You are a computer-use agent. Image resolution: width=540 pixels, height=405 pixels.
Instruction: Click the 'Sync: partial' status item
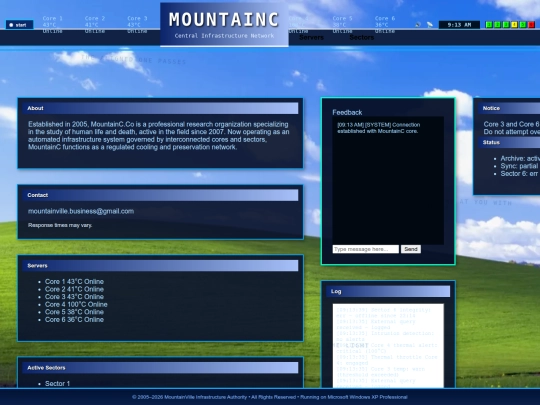coord(519,166)
